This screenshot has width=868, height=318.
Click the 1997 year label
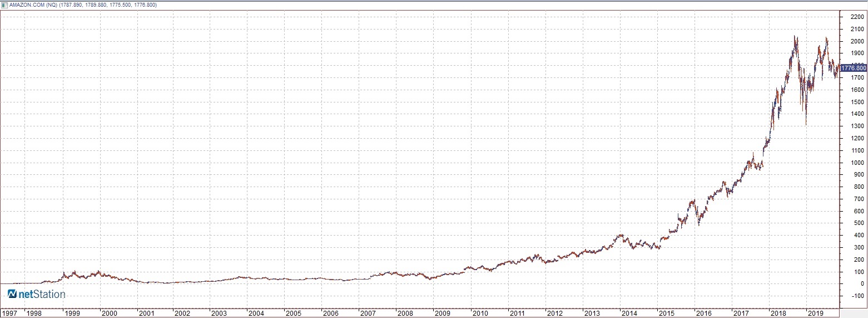[9, 314]
